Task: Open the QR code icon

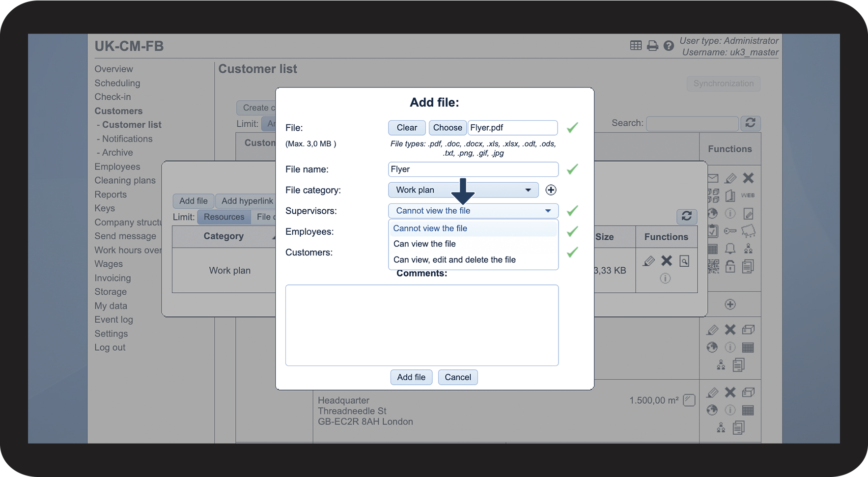Action: [x=713, y=266]
